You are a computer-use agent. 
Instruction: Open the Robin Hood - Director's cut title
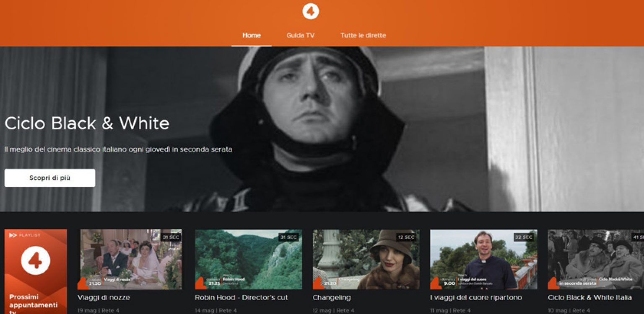tap(241, 298)
